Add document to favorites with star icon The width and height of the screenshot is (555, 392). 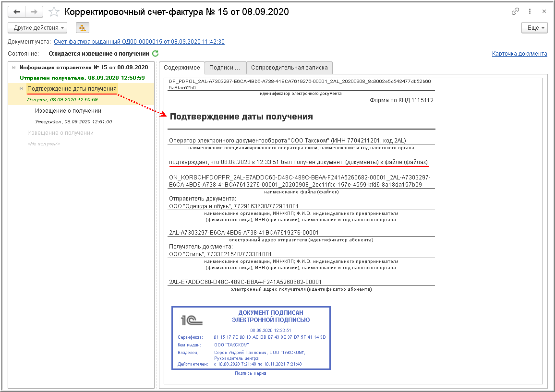click(54, 12)
